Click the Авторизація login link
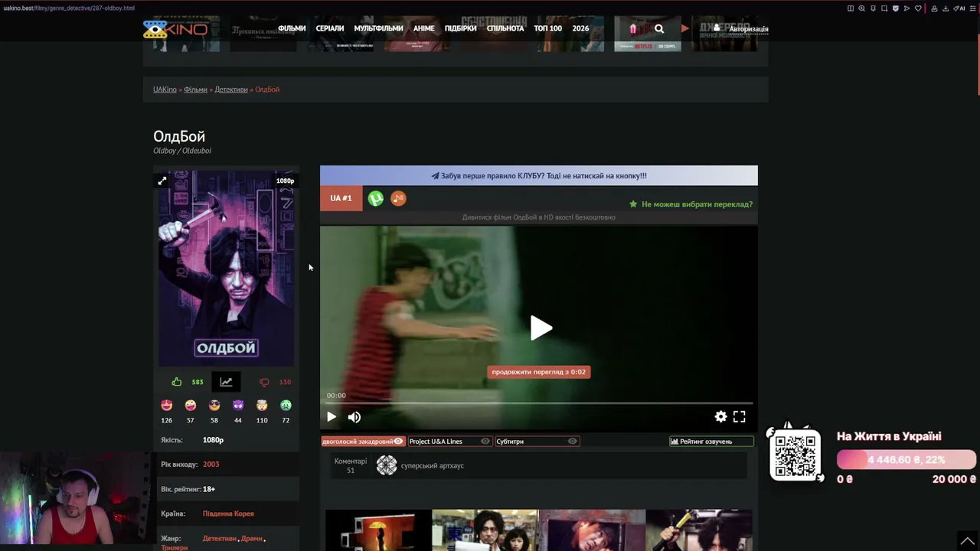980x551 pixels. [749, 29]
